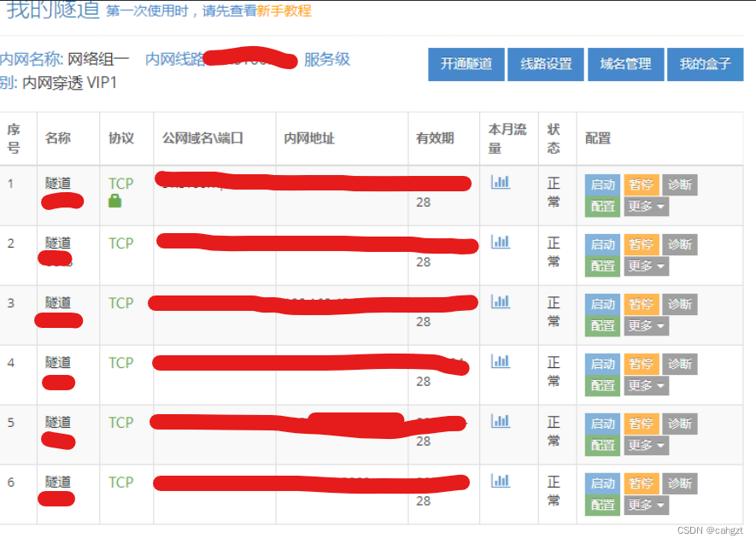756x544 pixels.
Task: Run 诊断 for tunnel 1
Action: [x=680, y=184]
